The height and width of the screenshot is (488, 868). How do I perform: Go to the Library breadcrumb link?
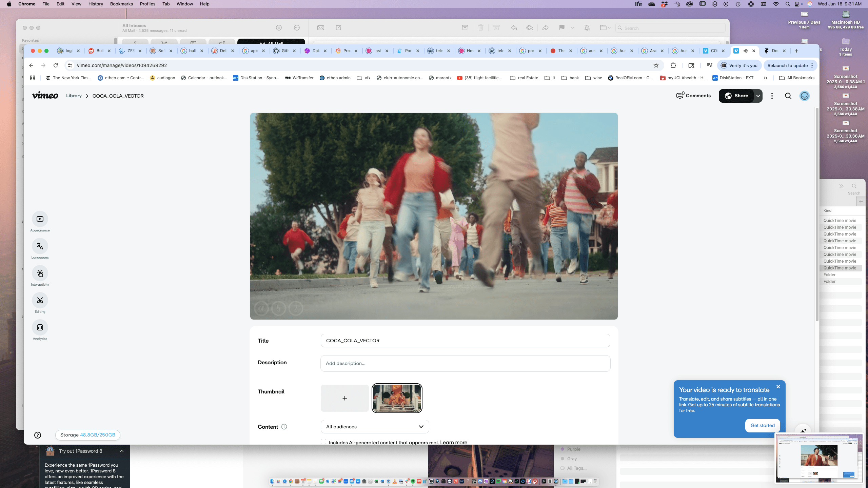point(74,96)
